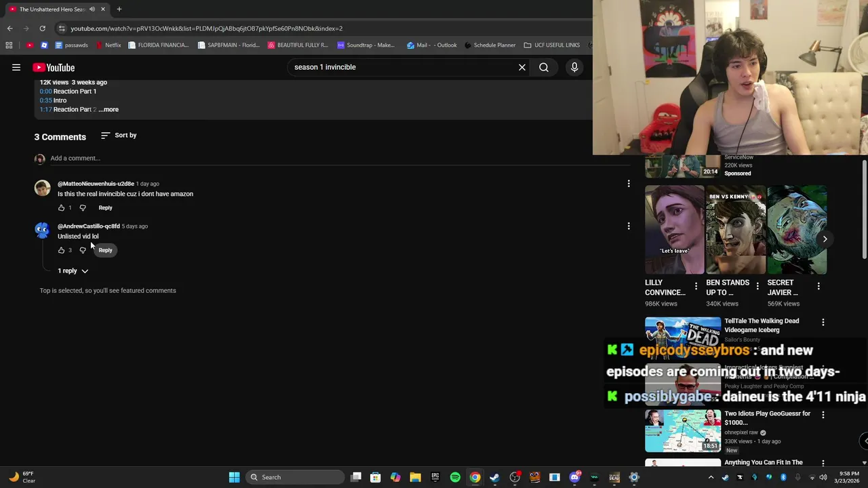Reload the page in Chrome
The image size is (868, 488).
click(x=42, y=28)
